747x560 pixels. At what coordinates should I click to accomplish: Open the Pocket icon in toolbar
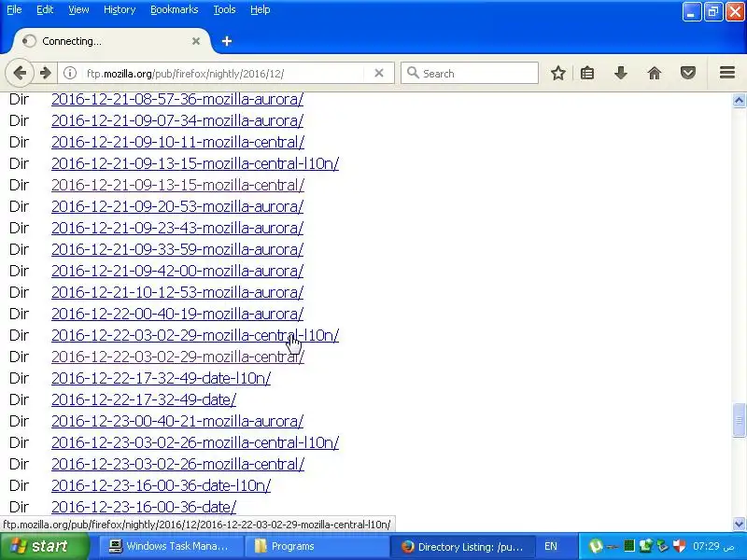click(x=688, y=73)
